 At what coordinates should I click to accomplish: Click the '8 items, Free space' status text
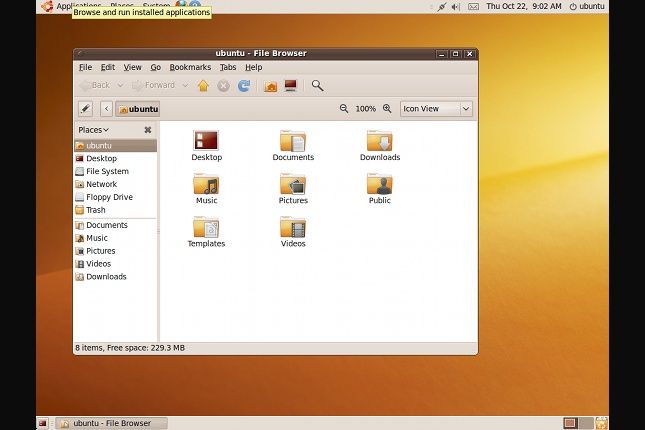(130, 348)
